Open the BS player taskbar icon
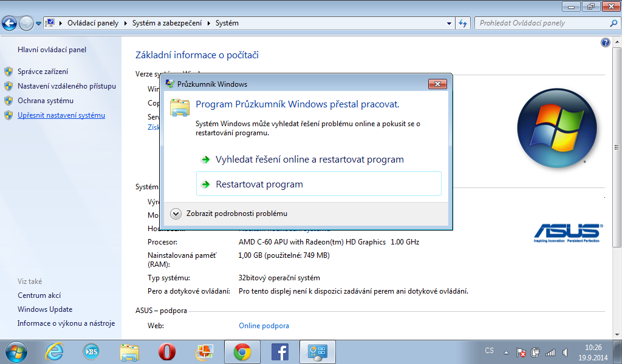Viewport: 622px width, 364px height. 91,352
